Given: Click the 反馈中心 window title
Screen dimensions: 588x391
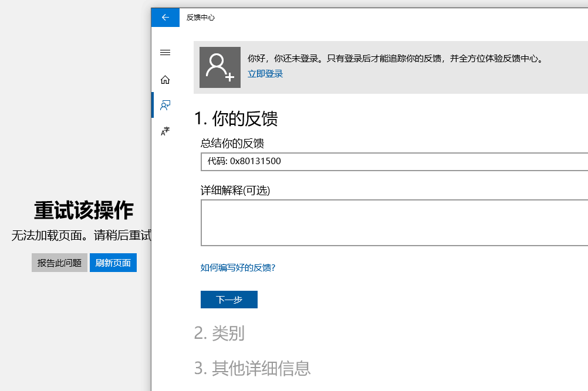Looking at the screenshot, I should tap(201, 18).
